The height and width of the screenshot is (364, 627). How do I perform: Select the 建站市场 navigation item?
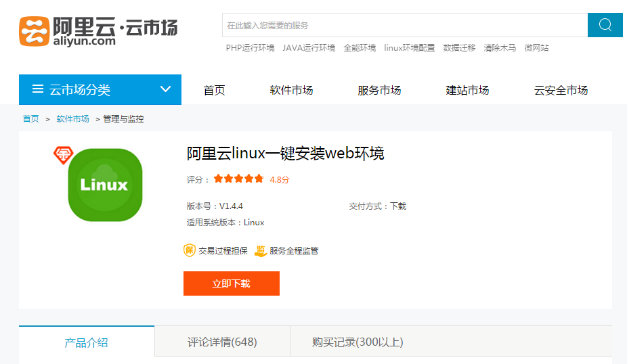click(467, 90)
